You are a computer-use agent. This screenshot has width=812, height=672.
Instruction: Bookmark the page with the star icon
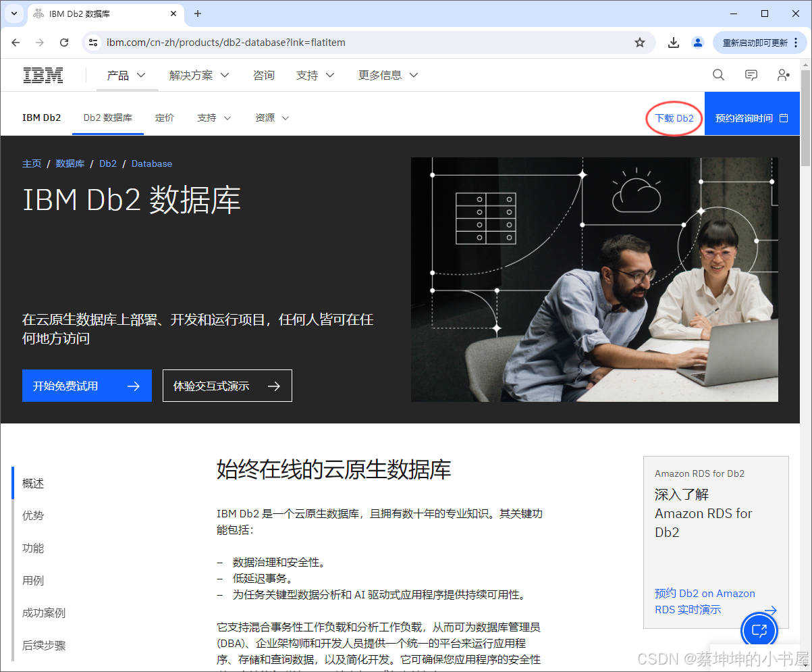point(639,42)
